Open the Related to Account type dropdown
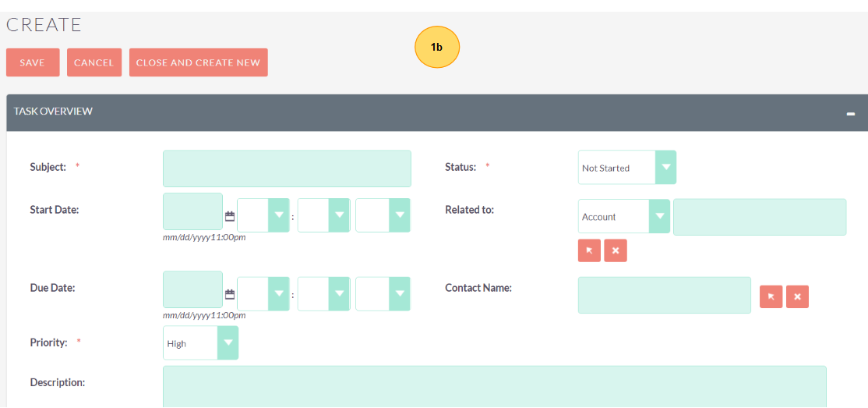 (623, 216)
